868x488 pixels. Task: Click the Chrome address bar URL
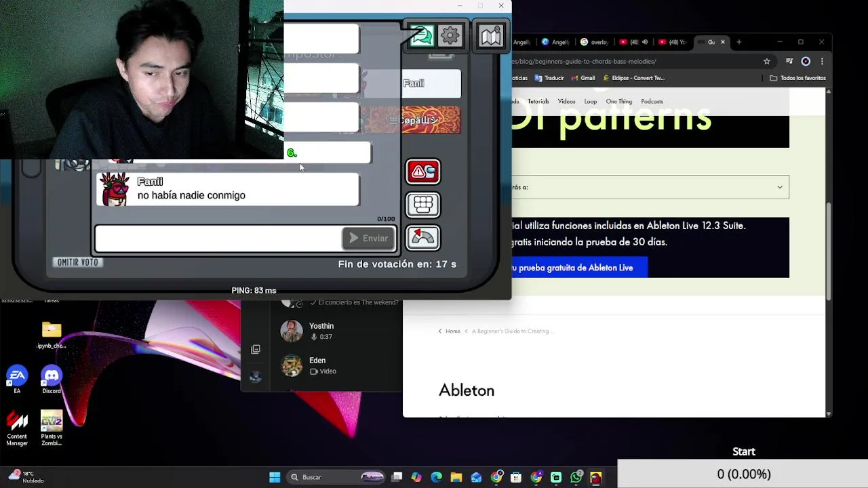(584, 61)
